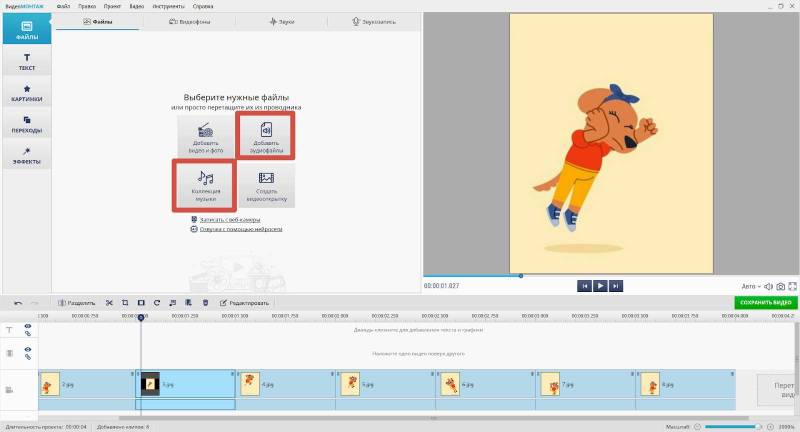The height and width of the screenshot is (432, 800).
Task: Play the video preview
Action: coord(600,286)
